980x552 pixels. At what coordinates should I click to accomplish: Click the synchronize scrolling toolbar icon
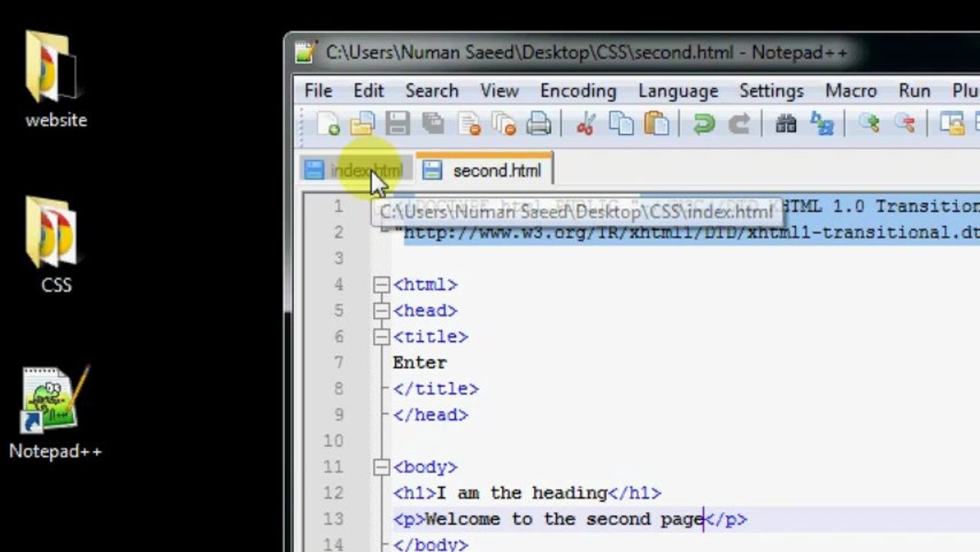coord(952,123)
